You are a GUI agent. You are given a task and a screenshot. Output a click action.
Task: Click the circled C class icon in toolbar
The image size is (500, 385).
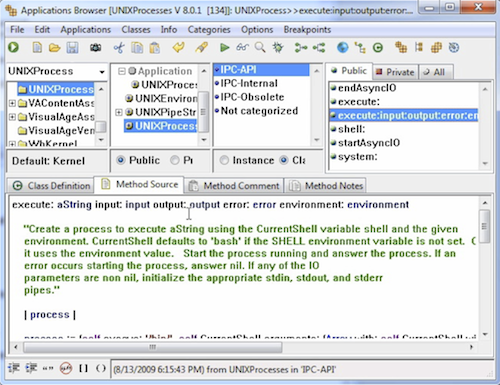coord(378,48)
